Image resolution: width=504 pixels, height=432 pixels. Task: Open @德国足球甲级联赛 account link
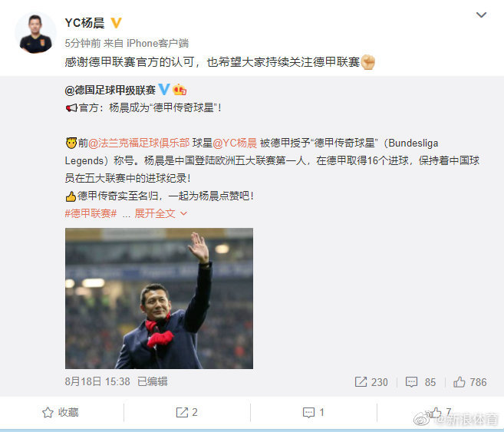tap(110, 90)
